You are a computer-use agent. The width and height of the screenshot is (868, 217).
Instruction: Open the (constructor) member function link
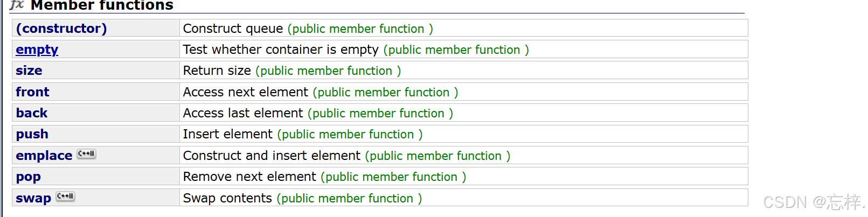[x=61, y=29]
